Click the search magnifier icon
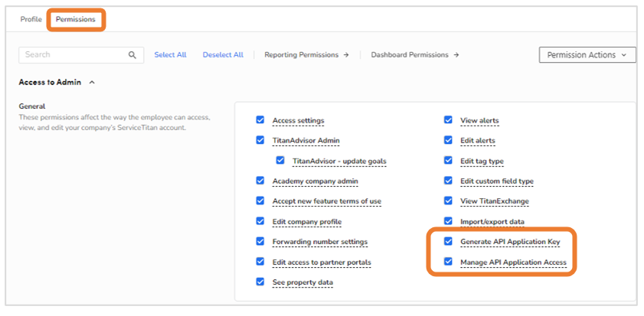 click(132, 55)
